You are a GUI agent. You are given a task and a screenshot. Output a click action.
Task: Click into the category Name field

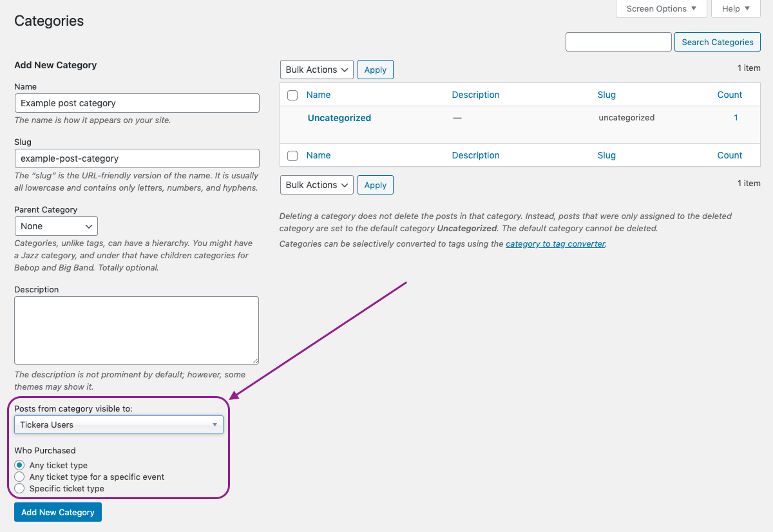(137, 103)
